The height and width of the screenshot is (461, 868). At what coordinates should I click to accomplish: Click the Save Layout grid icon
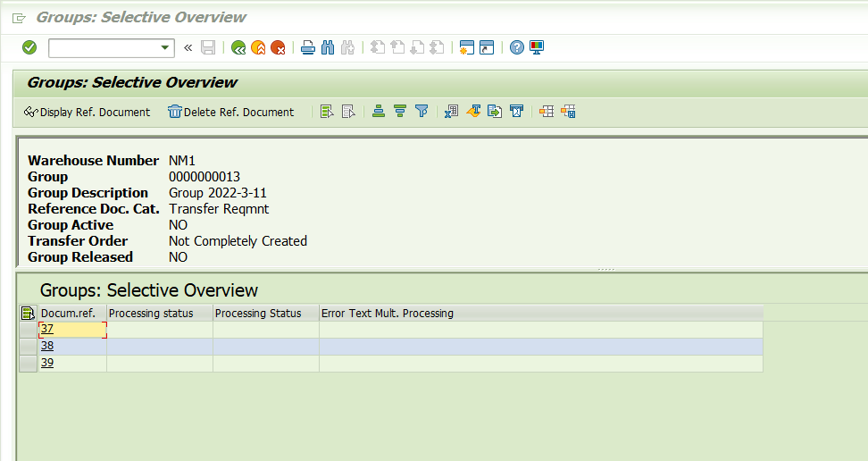coord(568,112)
